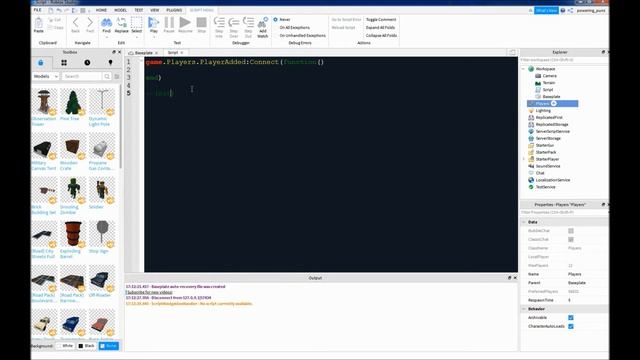The image size is (640, 360).
Task: Switch to the PLUGINS ribbon tab
Action: click(x=174, y=10)
